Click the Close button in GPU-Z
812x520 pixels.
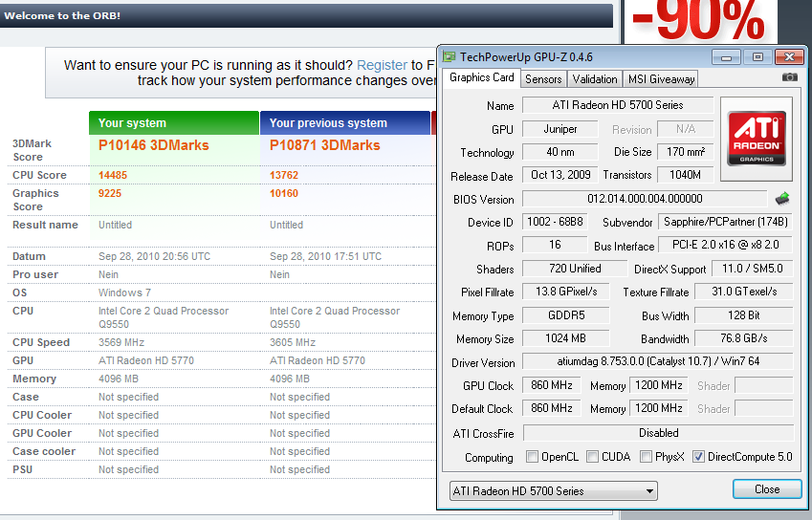point(767,489)
